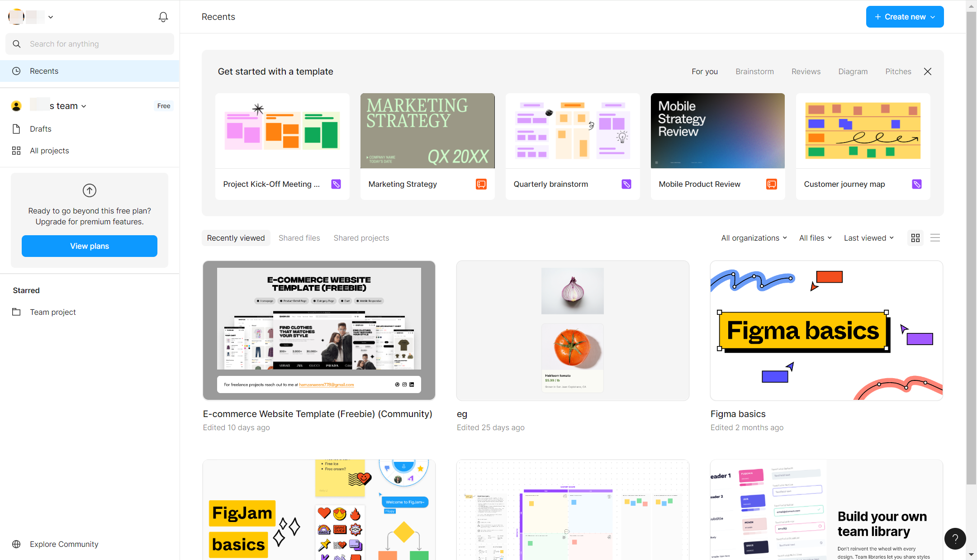Switch to grid view
Viewport: 977px width, 560px height.
click(915, 238)
